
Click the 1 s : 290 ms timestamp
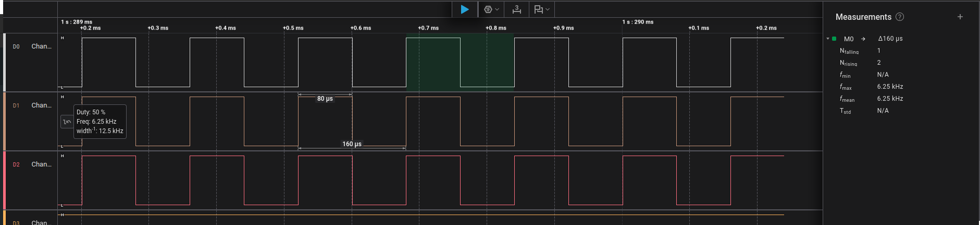pos(638,22)
